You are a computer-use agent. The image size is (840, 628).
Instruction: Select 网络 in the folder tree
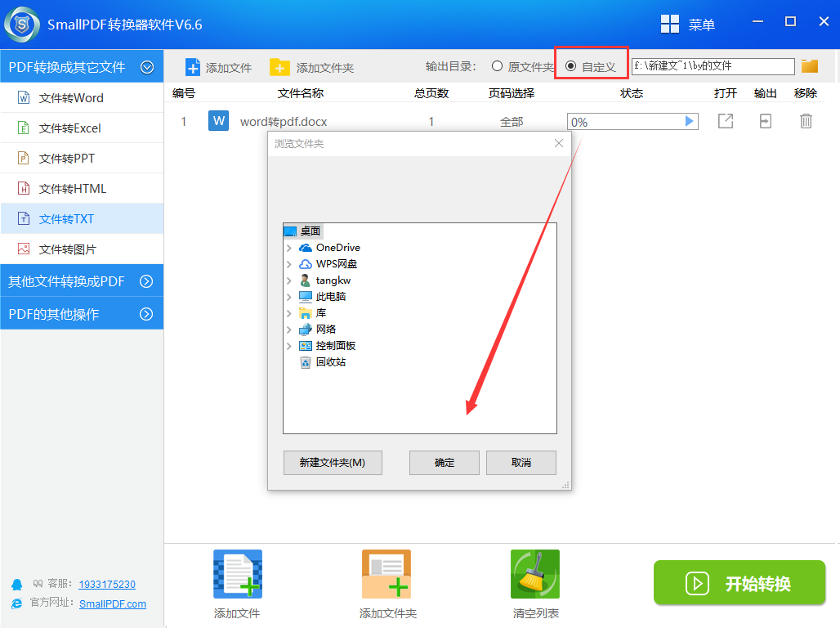[326, 330]
